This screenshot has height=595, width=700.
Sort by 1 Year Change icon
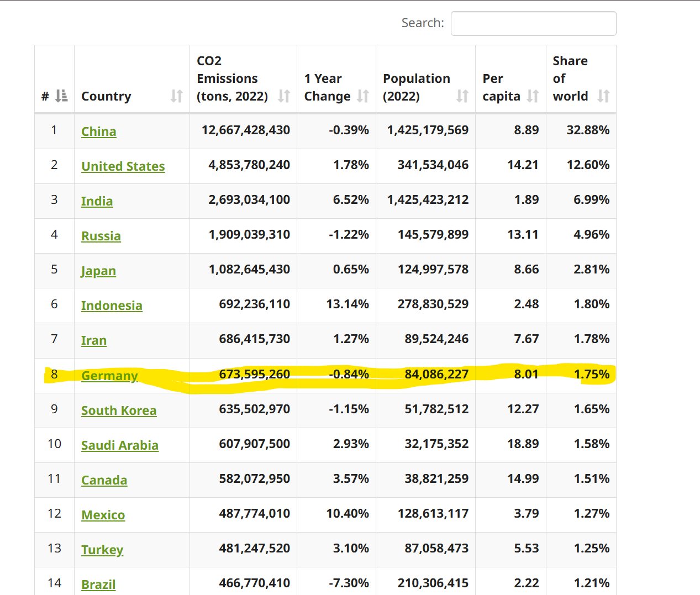pos(363,96)
